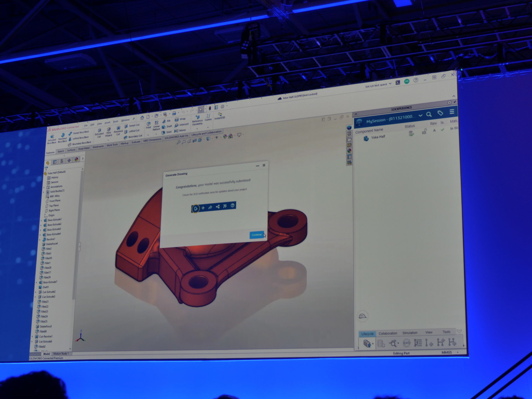This screenshot has width=532, height=399.
Task: Click the tag icon in 3DEXPERIENCE panel
Action: [x=440, y=113]
